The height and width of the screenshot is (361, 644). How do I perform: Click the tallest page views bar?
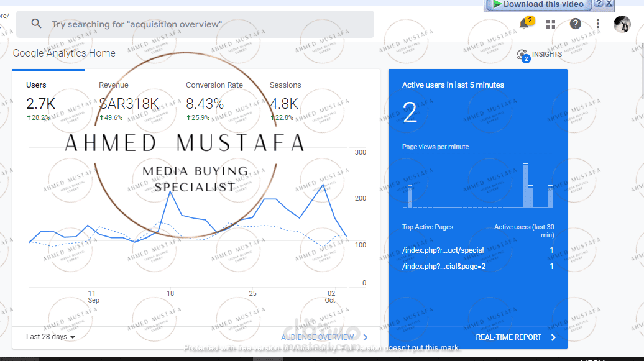point(525,185)
